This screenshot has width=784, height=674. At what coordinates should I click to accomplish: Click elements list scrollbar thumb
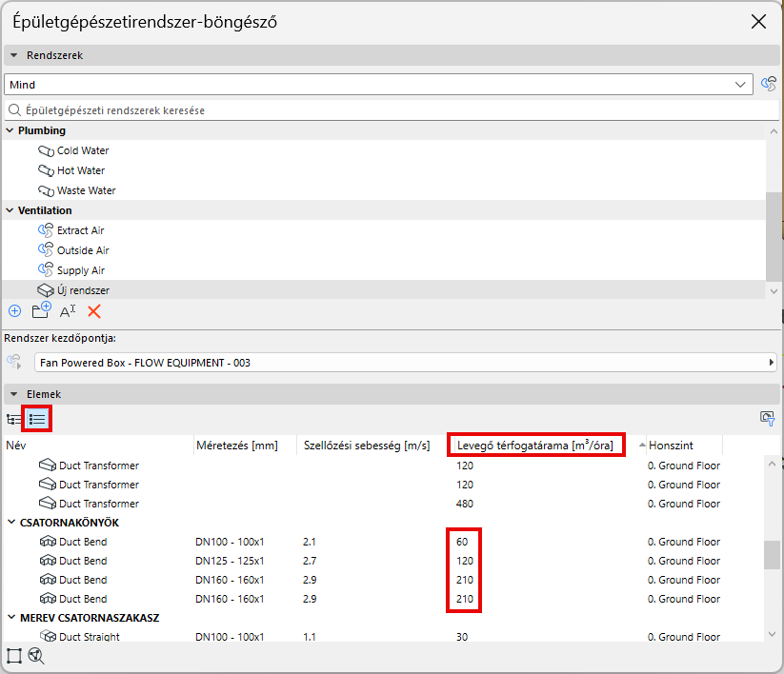tap(772, 555)
